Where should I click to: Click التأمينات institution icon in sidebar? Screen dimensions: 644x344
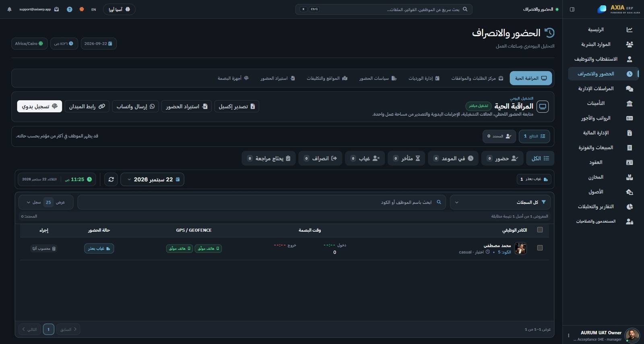[630, 103]
